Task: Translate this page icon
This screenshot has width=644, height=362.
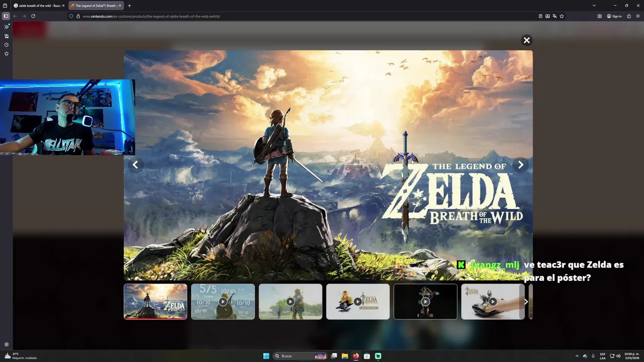Action: point(554,16)
